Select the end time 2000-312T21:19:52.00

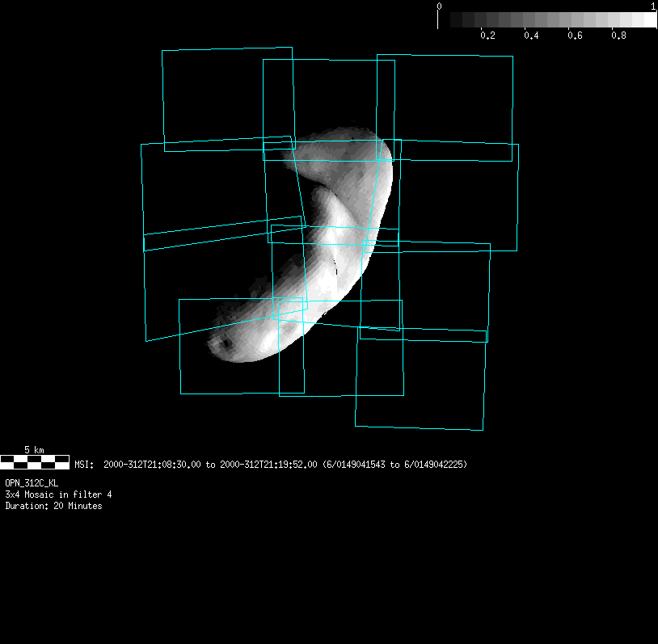pos(268,465)
